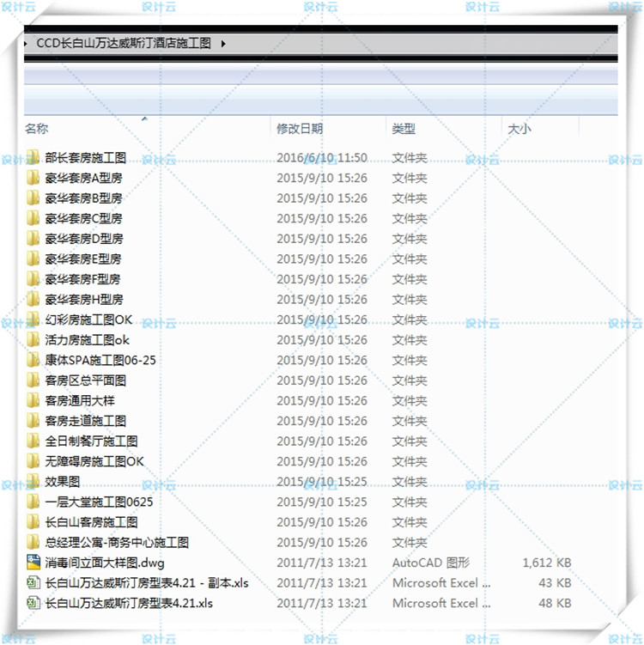Click the folder icon for 康体SPA施工图06-25
The image size is (644, 645).
33,360
